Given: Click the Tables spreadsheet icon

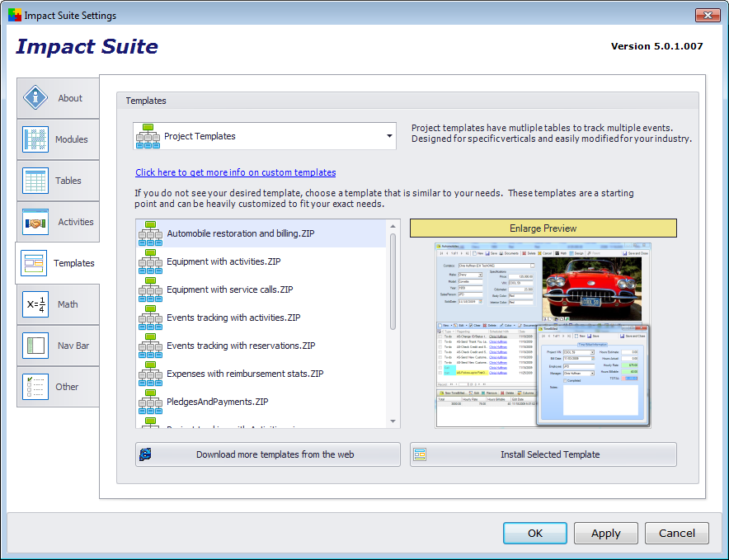Looking at the screenshot, I should pos(35,181).
